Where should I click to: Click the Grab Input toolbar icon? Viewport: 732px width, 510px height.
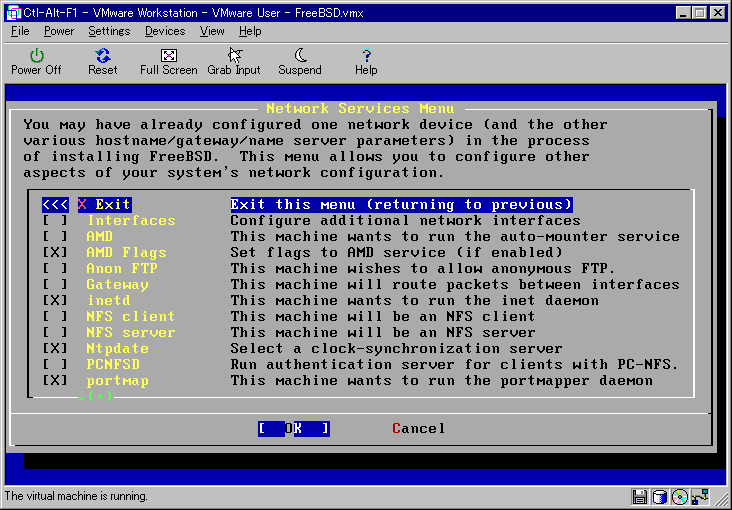point(234,61)
